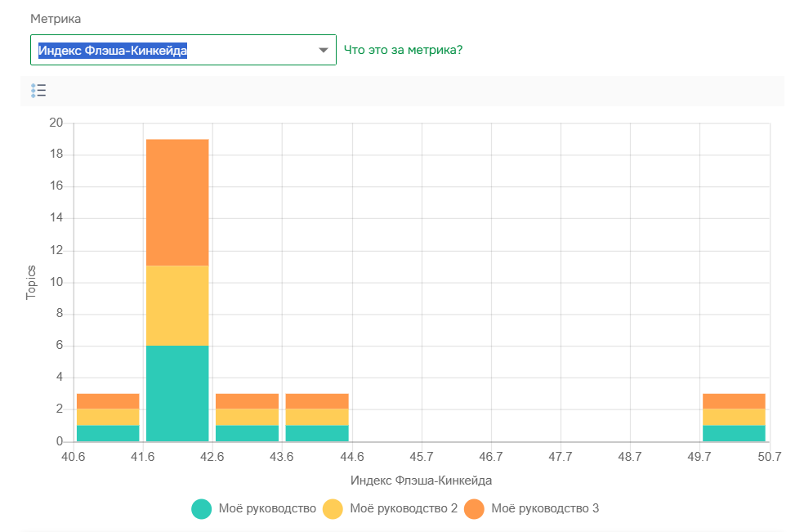
Task: Click teal segment of the 49.7–50.7 bar
Action: click(734, 433)
